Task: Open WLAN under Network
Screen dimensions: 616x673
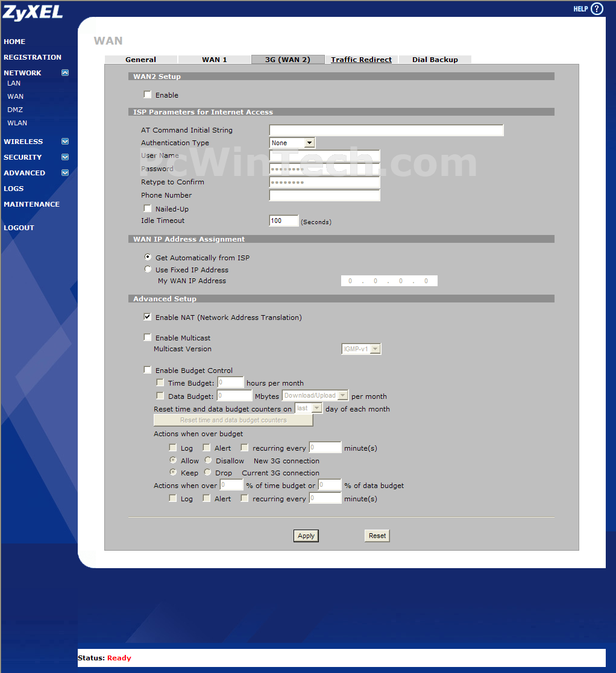Action: pos(17,123)
